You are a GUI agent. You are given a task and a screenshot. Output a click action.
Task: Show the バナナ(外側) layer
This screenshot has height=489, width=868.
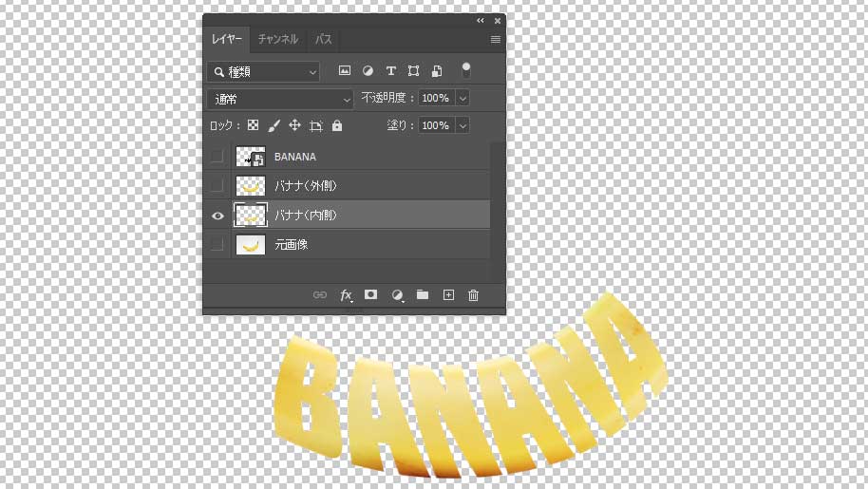point(217,185)
